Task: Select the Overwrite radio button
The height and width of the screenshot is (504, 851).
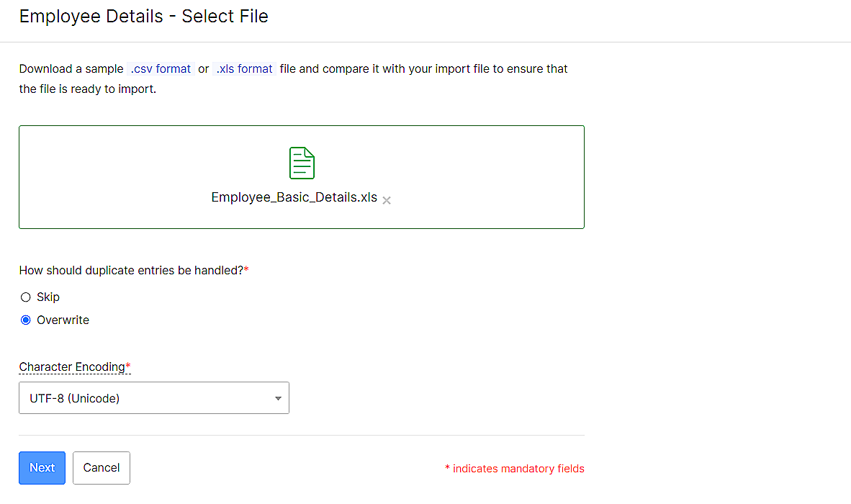Action: point(26,320)
